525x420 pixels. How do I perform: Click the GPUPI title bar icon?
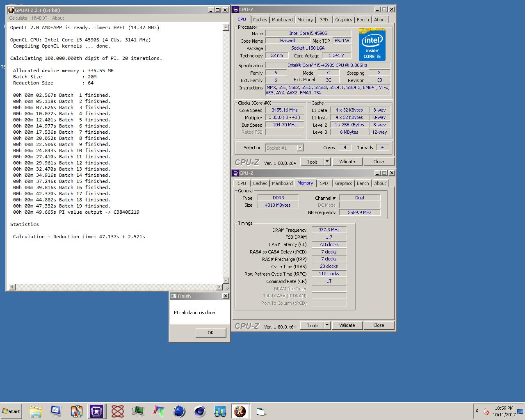pos(11,10)
